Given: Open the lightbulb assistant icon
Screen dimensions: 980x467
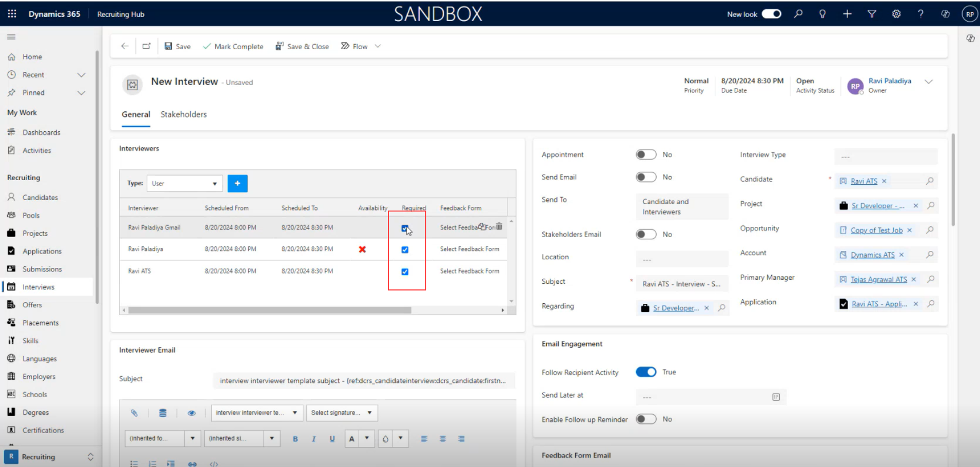Looking at the screenshot, I should 822,14.
